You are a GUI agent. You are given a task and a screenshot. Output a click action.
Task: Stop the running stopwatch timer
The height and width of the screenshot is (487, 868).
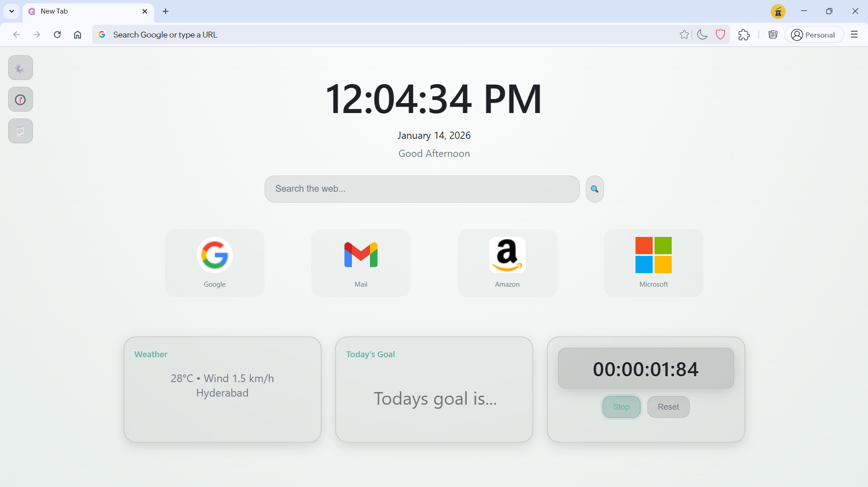click(x=621, y=407)
